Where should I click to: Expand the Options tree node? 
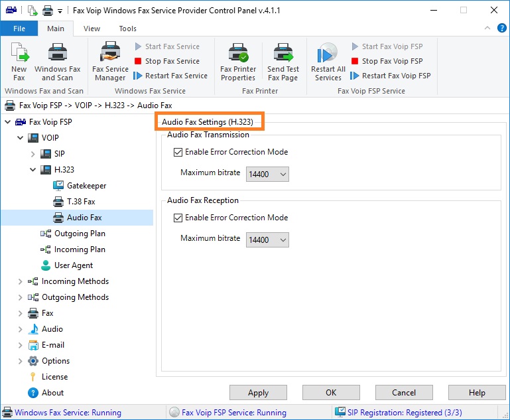[x=20, y=361]
